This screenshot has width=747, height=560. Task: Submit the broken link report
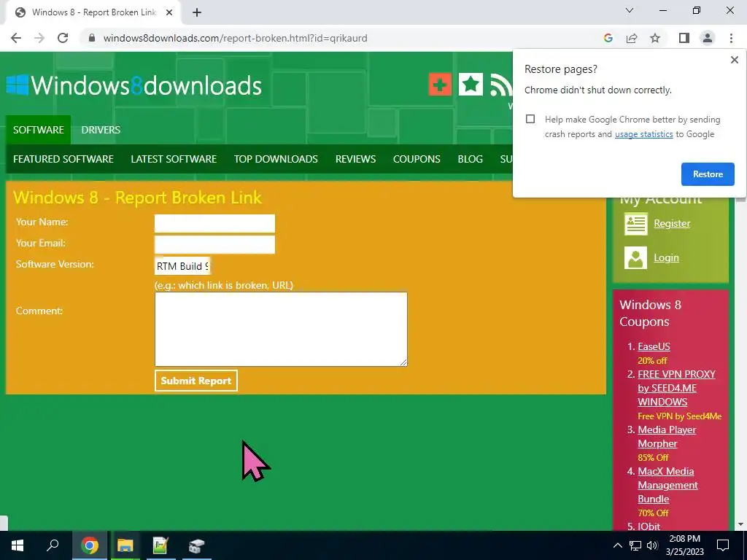pyautogui.click(x=196, y=381)
